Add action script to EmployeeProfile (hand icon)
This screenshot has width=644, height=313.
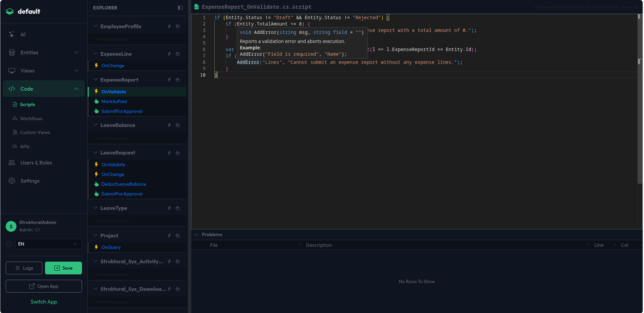pos(178,26)
